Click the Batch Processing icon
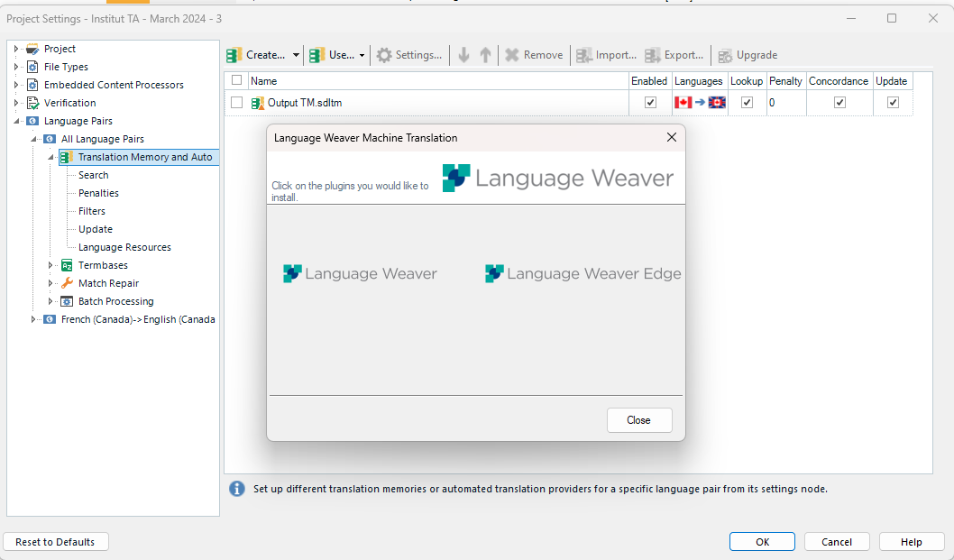954x560 pixels. coord(67,301)
